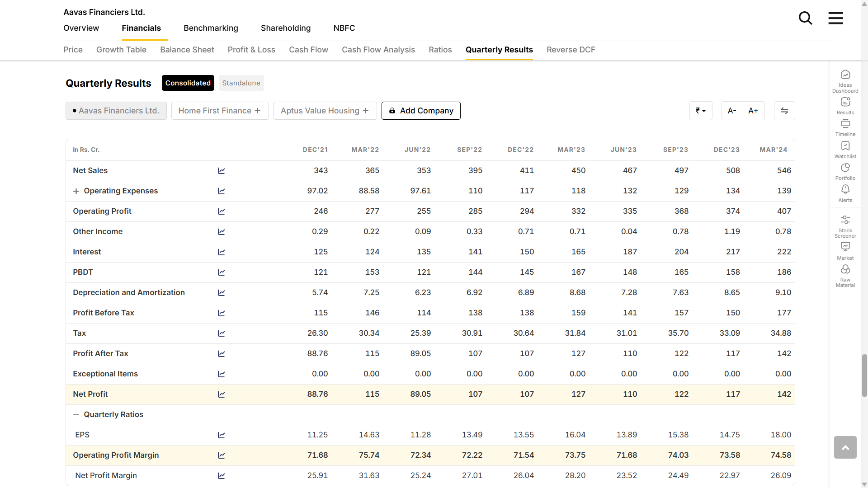Switch to the Balance Sheet tab

187,50
